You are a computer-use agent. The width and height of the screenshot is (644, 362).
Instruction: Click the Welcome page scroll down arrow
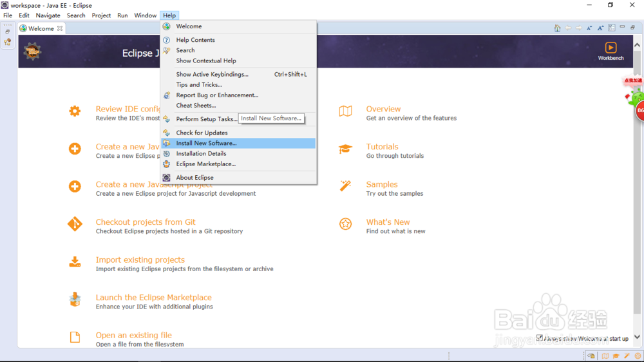coord(637,337)
